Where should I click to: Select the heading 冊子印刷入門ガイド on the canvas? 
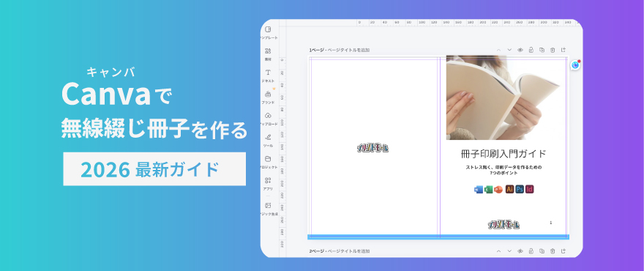pyautogui.click(x=503, y=154)
